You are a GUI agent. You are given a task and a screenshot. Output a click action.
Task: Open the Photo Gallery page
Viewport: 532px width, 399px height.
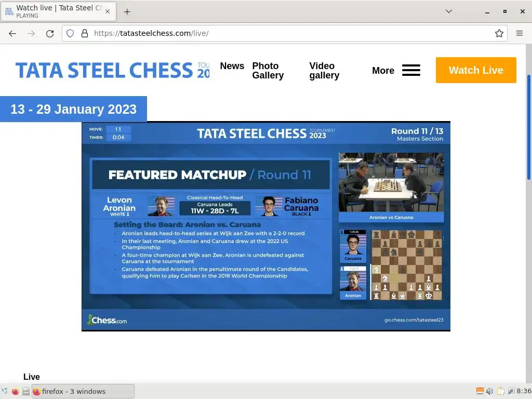[x=268, y=71]
